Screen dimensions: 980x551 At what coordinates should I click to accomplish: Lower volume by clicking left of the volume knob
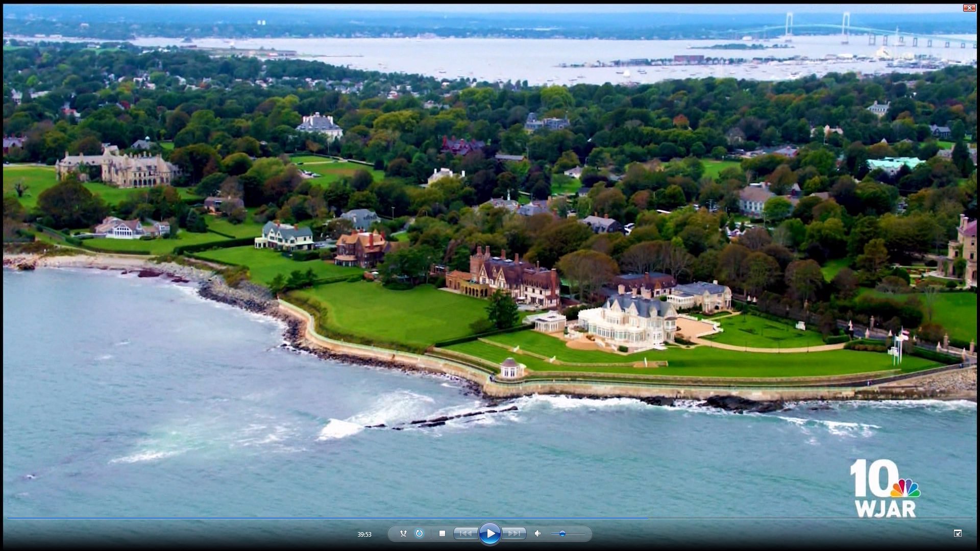coord(555,534)
